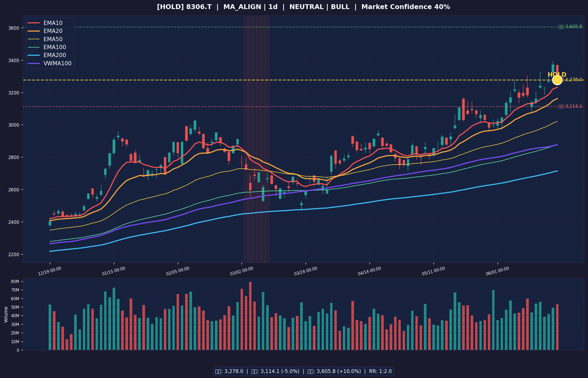Screen dimensions: 588x378
Task: Click the 2800 price axis label
Action: tap(14, 157)
